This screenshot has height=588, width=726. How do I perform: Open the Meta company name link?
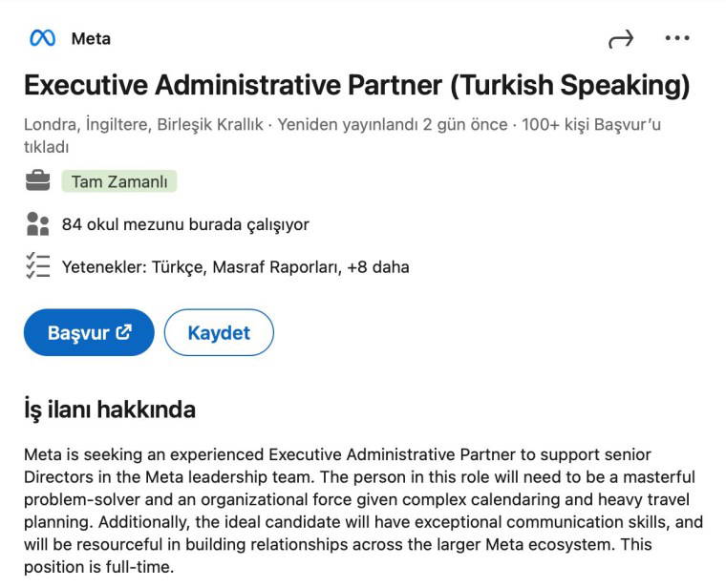[91, 39]
